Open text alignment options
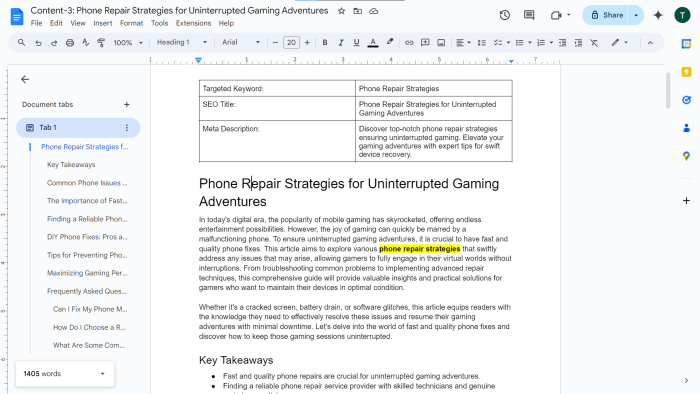The height and width of the screenshot is (394, 700). 463,42
